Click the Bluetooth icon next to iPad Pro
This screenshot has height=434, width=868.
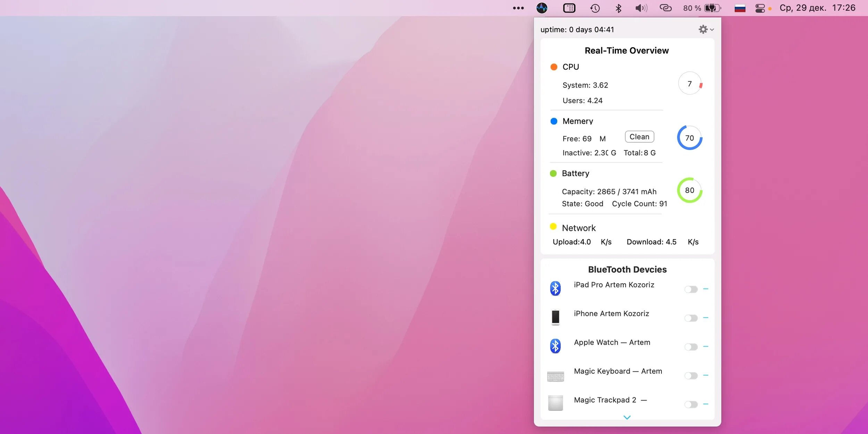pyautogui.click(x=556, y=288)
